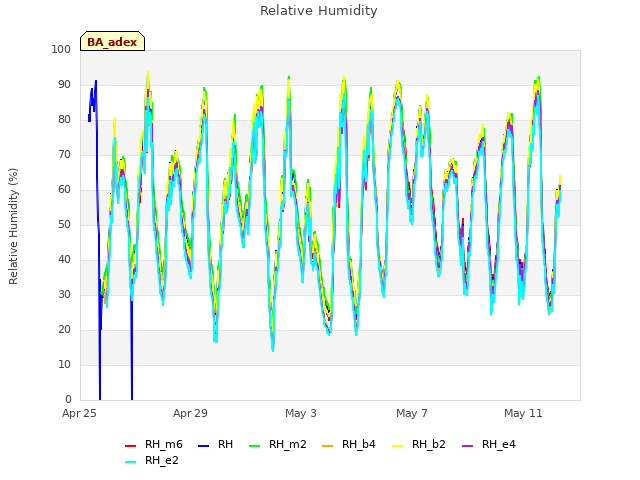Click the Apr 25 x-axis label
The height and width of the screenshot is (480, 640).
click(79, 413)
